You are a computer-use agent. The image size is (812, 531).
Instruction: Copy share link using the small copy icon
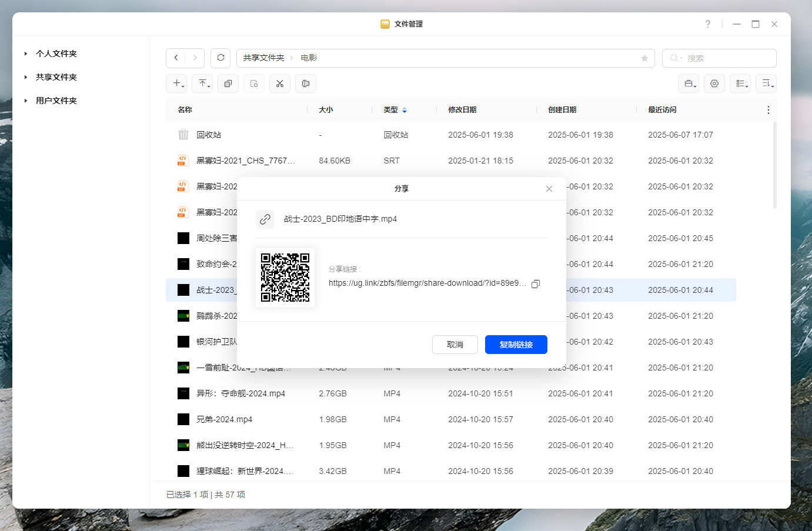tap(536, 284)
